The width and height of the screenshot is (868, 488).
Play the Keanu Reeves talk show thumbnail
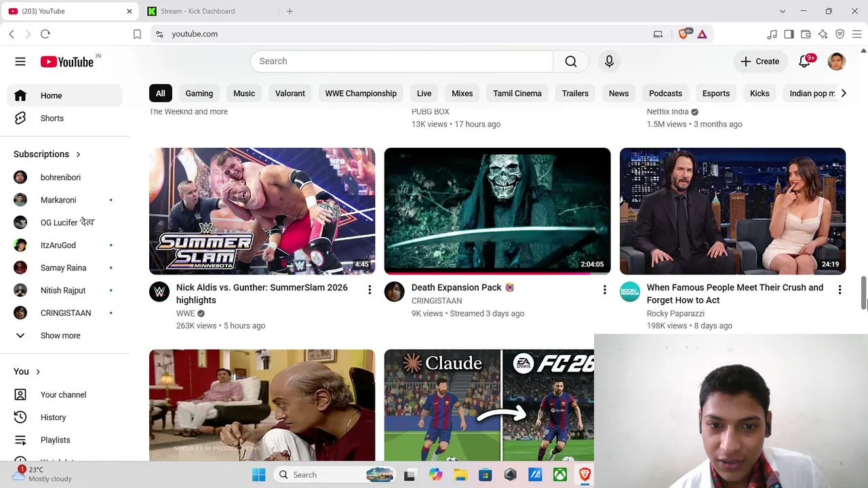(x=732, y=211)
